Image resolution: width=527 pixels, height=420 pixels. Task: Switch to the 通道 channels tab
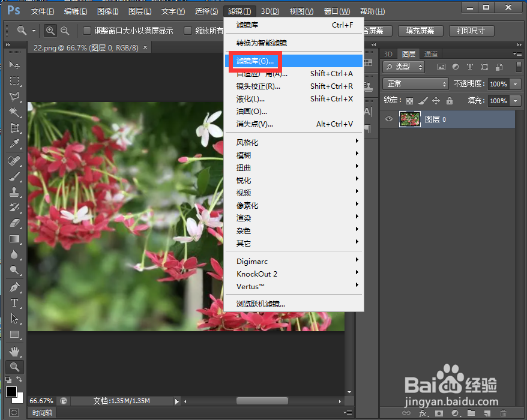(431, 53)
